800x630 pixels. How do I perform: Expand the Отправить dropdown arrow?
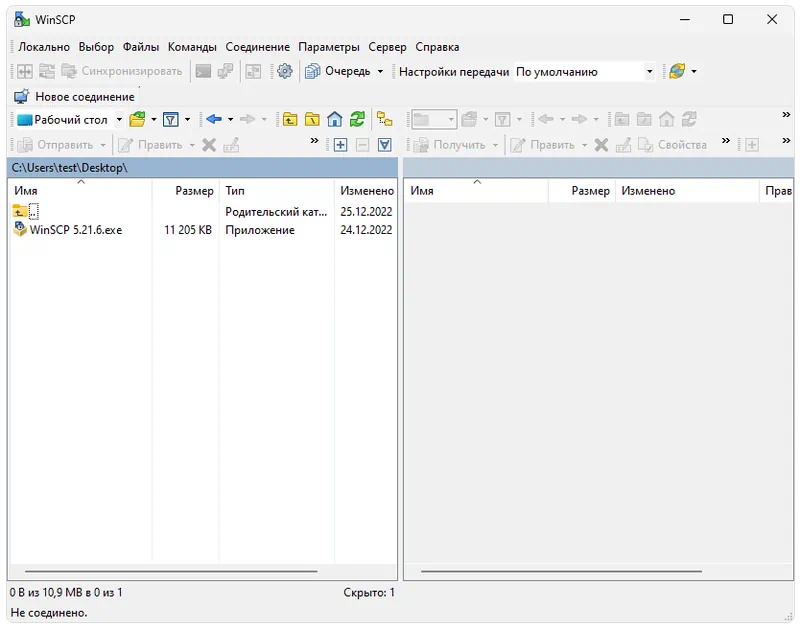(103, 145)
